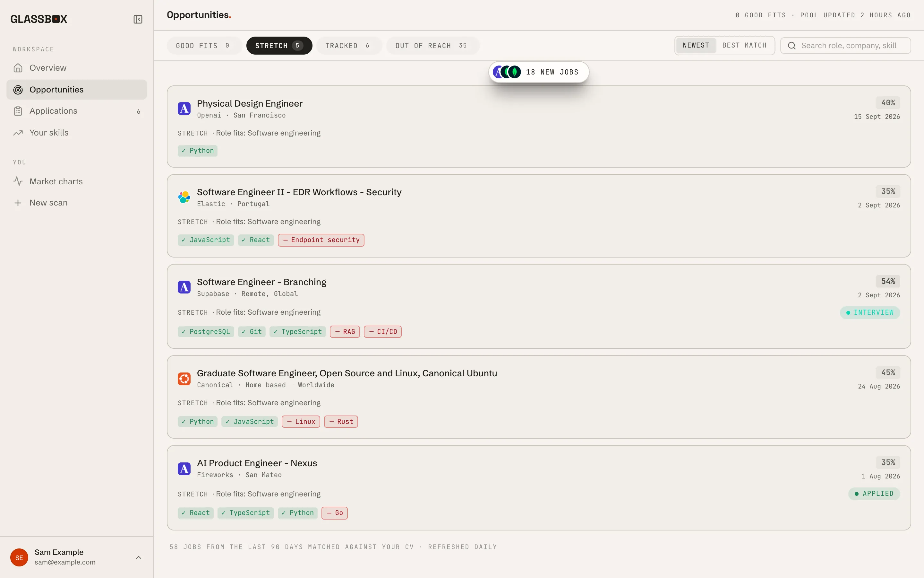Click the Go missing skill tag
The height and width of the screenshot is (578, 924).
tap(334, 512)
